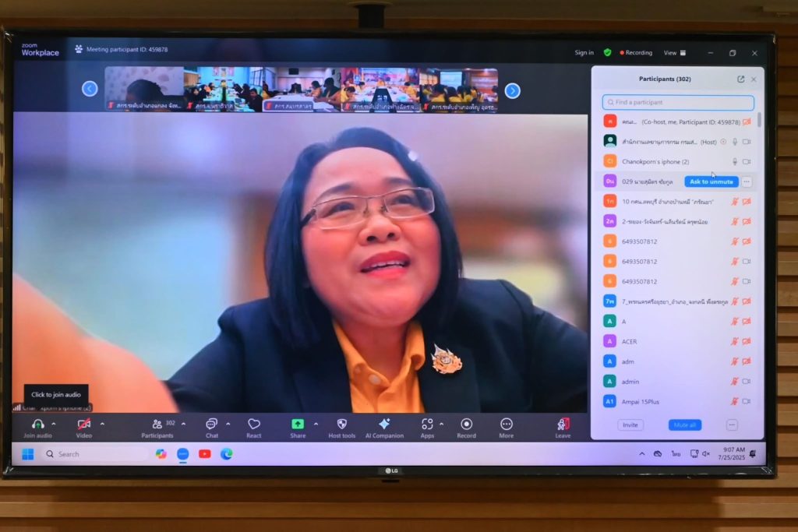
Task: Open more options for the 029 participant row
Action: [x=747, y=181]
